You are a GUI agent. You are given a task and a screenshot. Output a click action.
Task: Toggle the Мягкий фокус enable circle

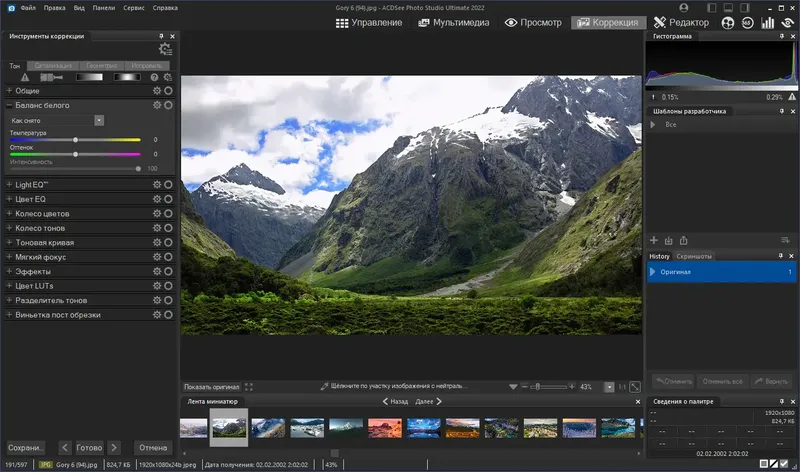click(168, 257)
